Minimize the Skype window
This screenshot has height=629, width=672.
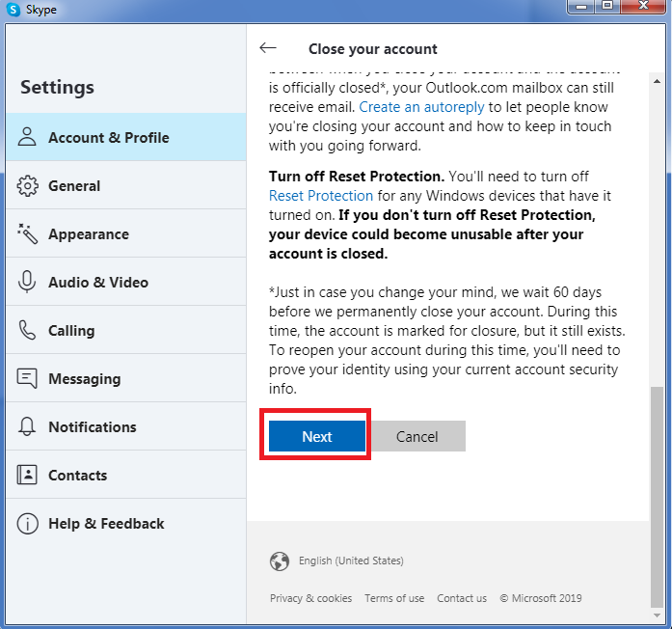pyautogui.click(x=581, y=7)
